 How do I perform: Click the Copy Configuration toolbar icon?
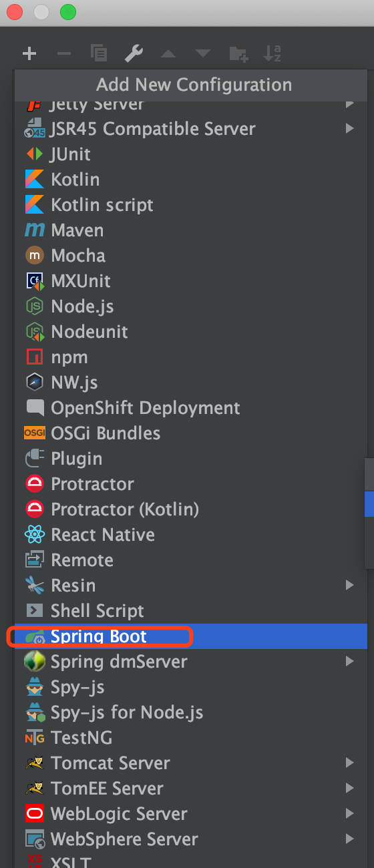pyautogui.click(x=99, y=54)
